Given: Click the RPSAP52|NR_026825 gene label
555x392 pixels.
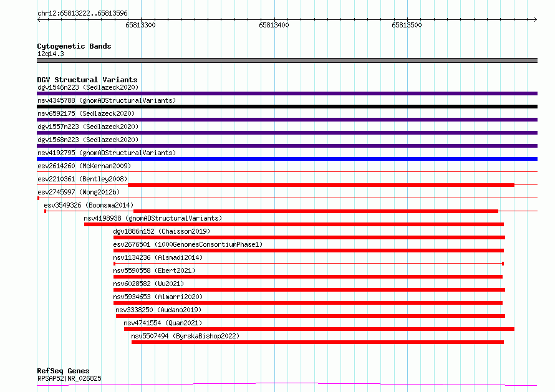Looking at the screenshot, I should tap(69, 378).
